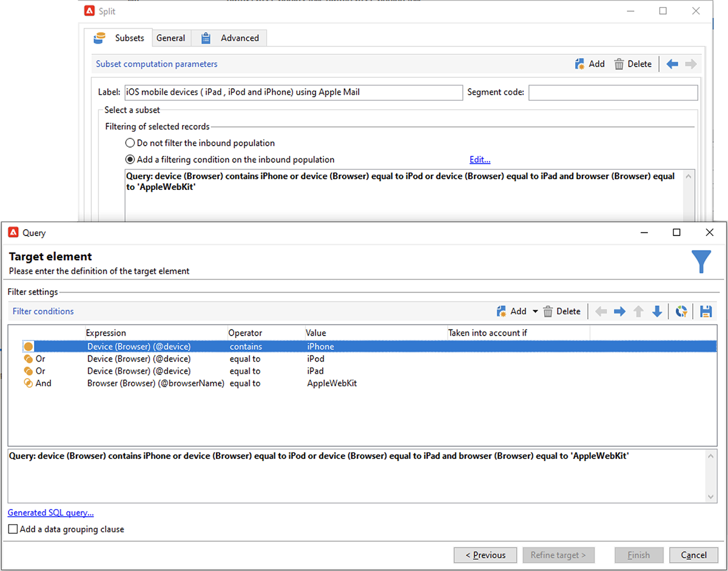This screenshot has width=728, height=571.
Task: Open the Advanced tab
Action: point(229,38)
